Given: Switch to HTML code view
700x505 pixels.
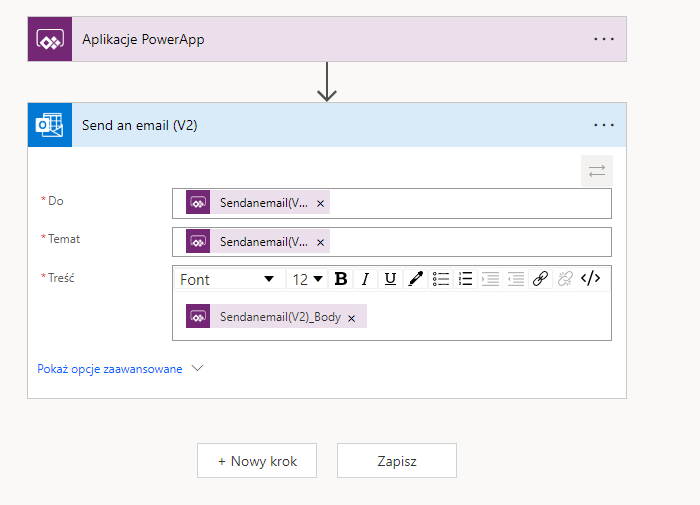Looking at the screenshot, I should 591,279.
